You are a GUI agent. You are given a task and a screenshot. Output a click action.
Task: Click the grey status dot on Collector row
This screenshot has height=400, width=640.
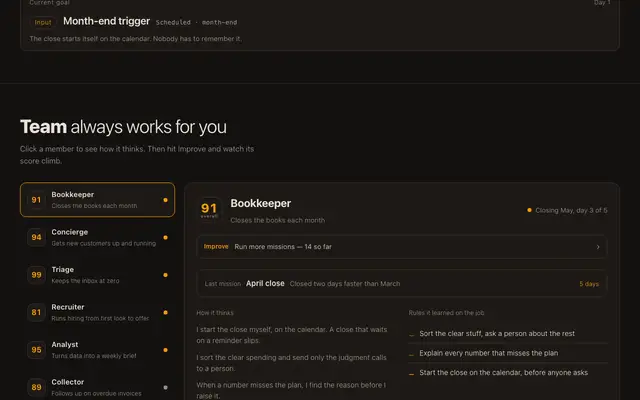click(x=165, y=387)
